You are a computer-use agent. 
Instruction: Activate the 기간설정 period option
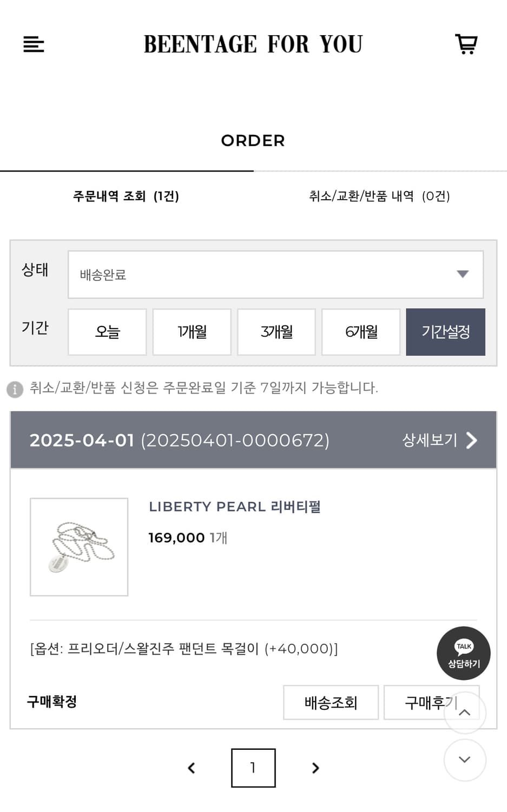tap(445, 332)
